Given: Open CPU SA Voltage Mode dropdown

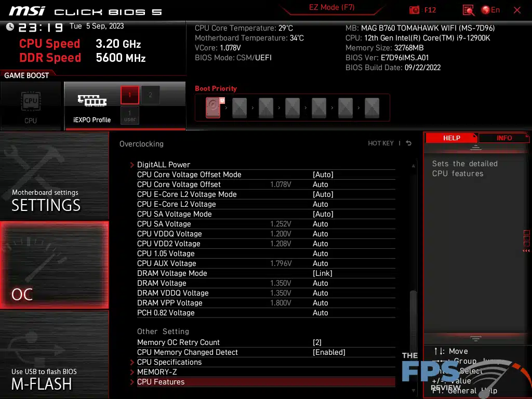Looking at the screenshot, I should point(323,214).
